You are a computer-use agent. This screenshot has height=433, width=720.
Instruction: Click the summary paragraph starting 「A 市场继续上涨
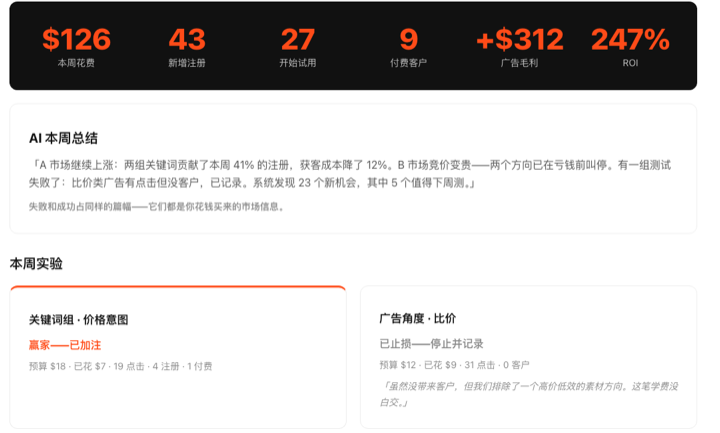(350, 174)
